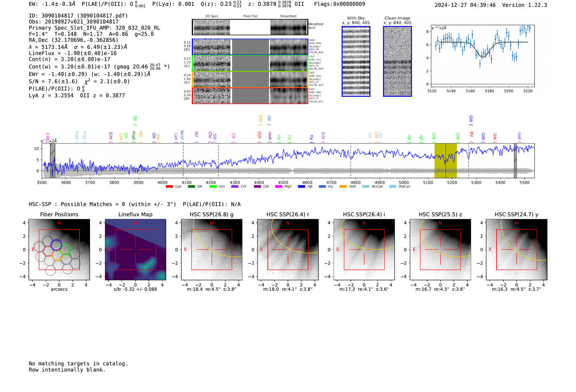Click the S/N = 7.6(±1.6) line
Viewport: 576px width, 392px height.
(53, 81)
